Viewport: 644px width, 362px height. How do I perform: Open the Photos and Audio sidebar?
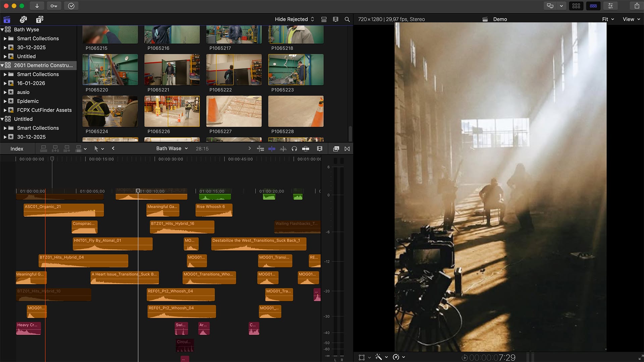point(23,19)
